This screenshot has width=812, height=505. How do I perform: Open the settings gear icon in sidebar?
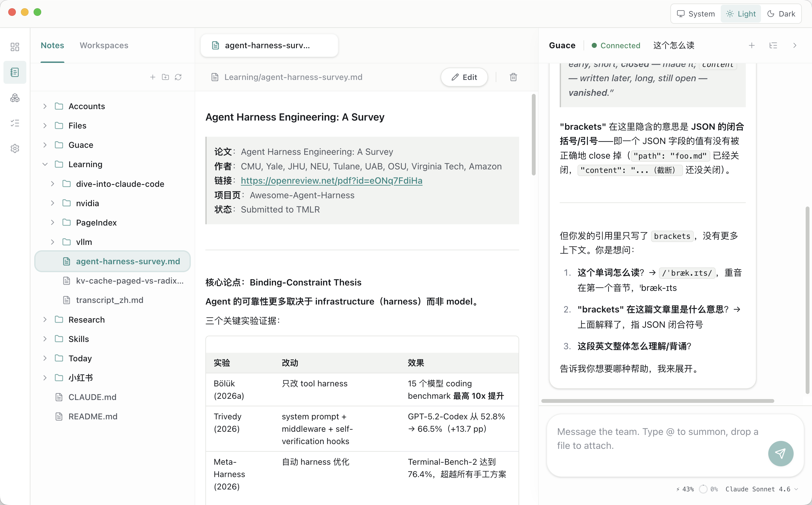tap(15, 149)
